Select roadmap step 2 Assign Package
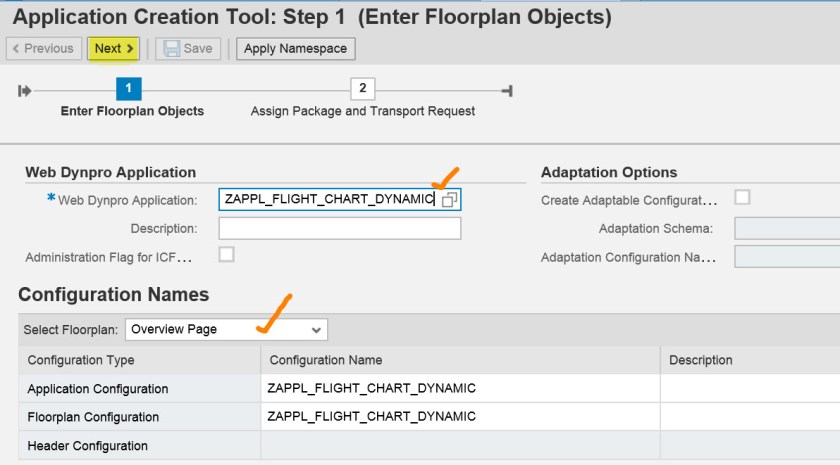This screenshot has width=840, height=465. [362, 89]
